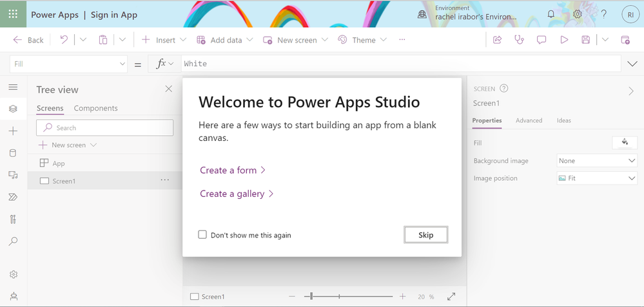Open the virtual agent icon in sidebar
644x307 pixels.
13,296
